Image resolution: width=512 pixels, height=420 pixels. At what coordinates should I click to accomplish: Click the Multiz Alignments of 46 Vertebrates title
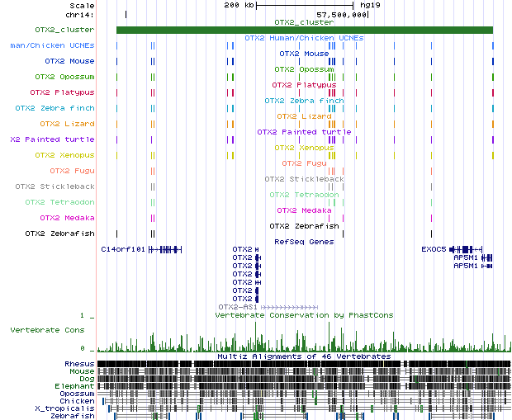point(304,356)
